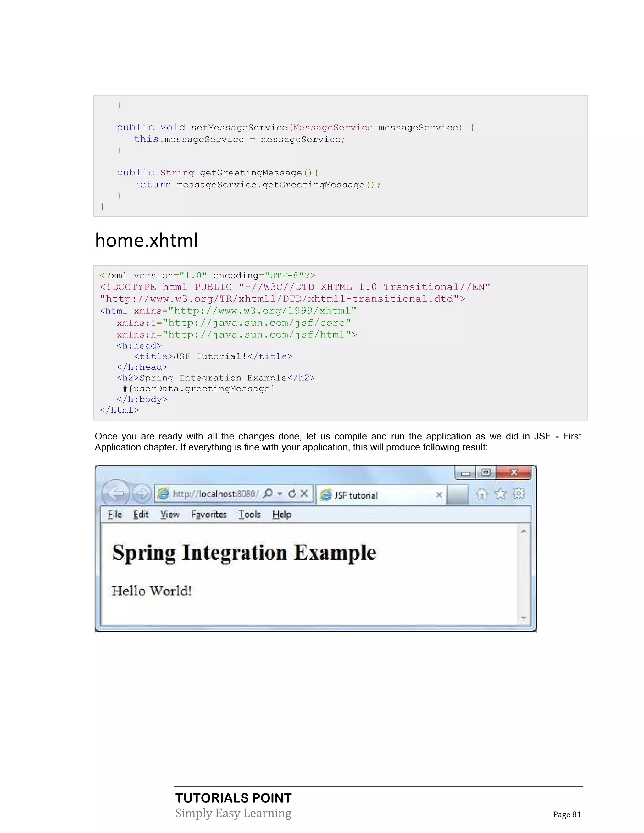
Task: Click the scrollbar down arrow
Action: pos(524,618)
